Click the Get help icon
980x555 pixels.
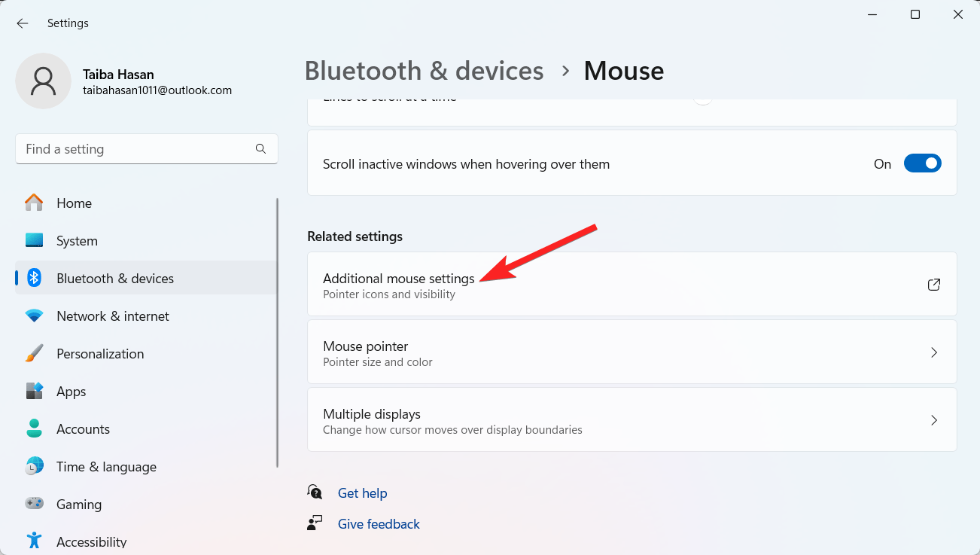314,491
